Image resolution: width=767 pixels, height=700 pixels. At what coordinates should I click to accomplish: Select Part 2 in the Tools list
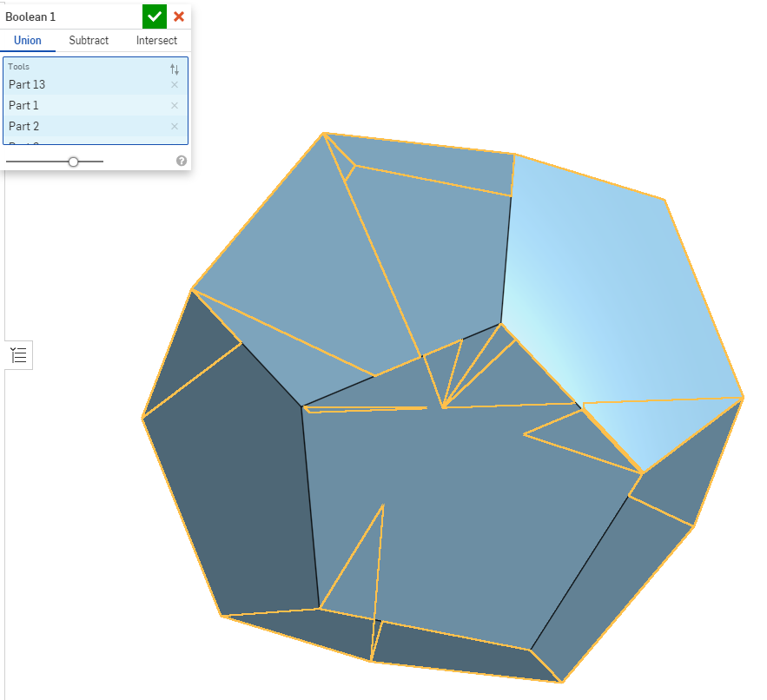(96, 126)
